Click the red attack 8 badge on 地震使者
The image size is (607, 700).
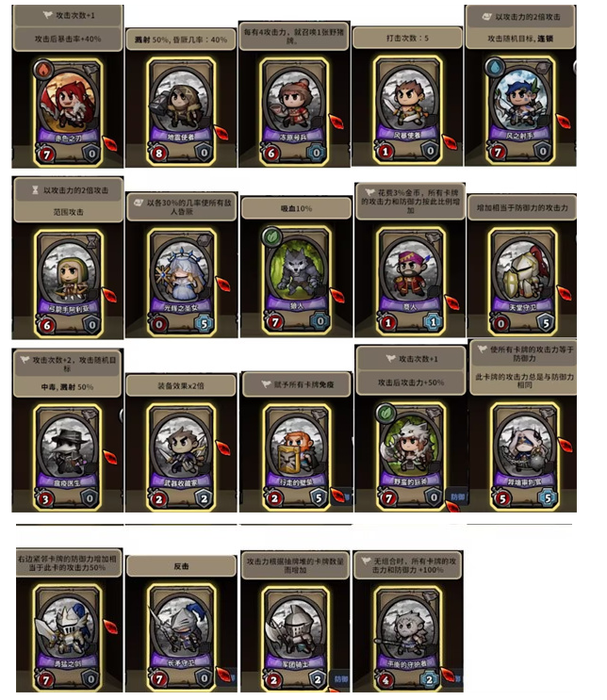pyautogui.click(x=158, y=154)
